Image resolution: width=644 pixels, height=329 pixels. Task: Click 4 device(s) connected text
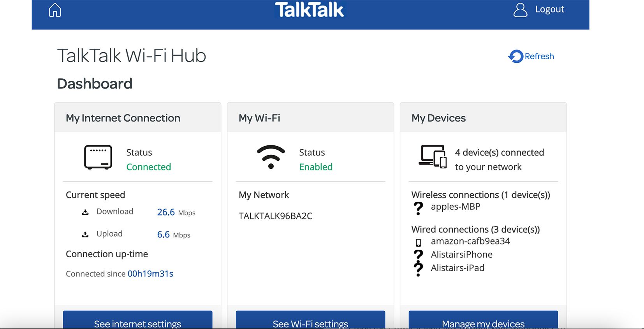point(500,152)
